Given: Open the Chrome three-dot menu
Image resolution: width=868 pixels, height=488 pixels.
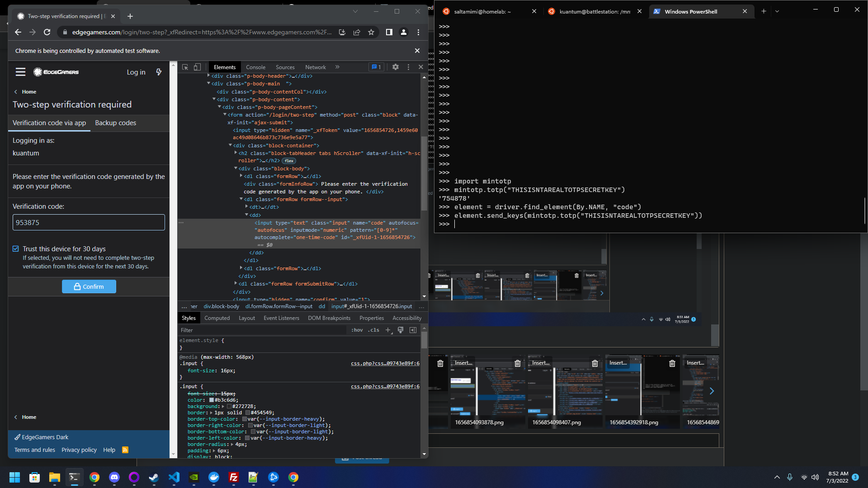Looking at the screenshot, I should [418, 32].
